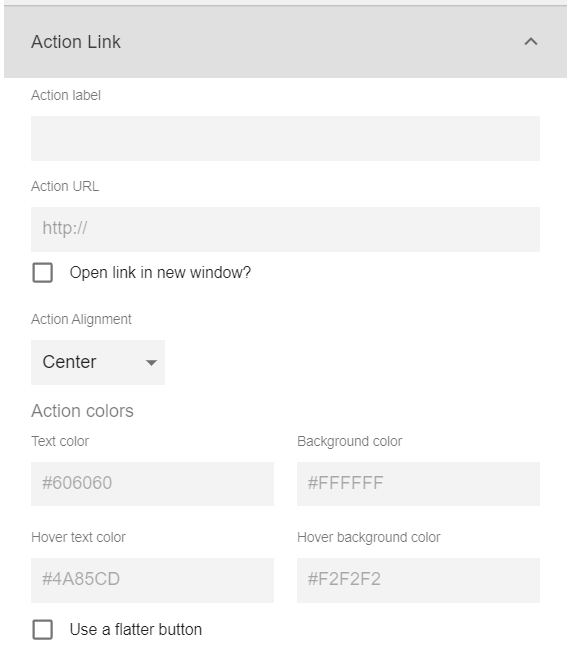This screenshot has width=576, height=645.
Task: Select the Hover text color #4A85CD field
Action: click(152, 580)
